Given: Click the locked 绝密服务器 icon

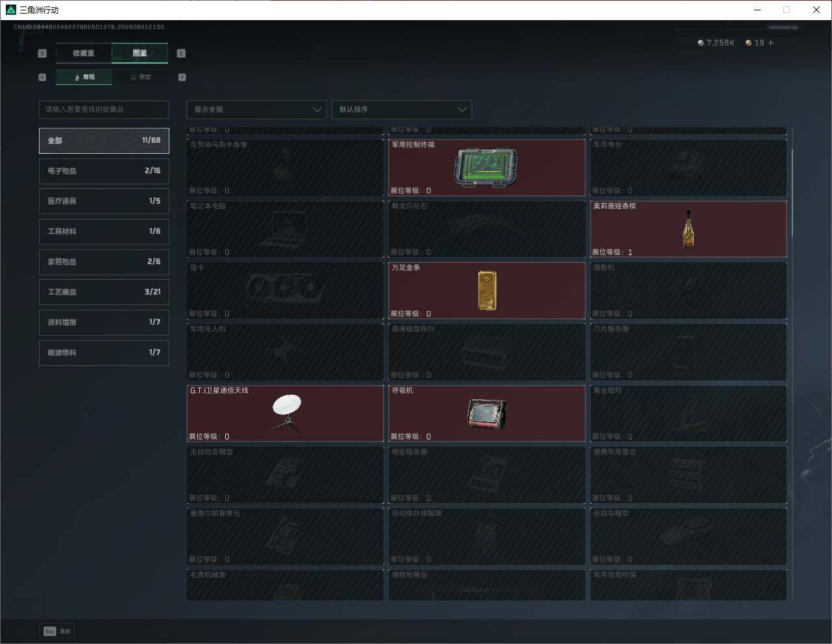Looking at the screenshot, I should coord(487,475).
